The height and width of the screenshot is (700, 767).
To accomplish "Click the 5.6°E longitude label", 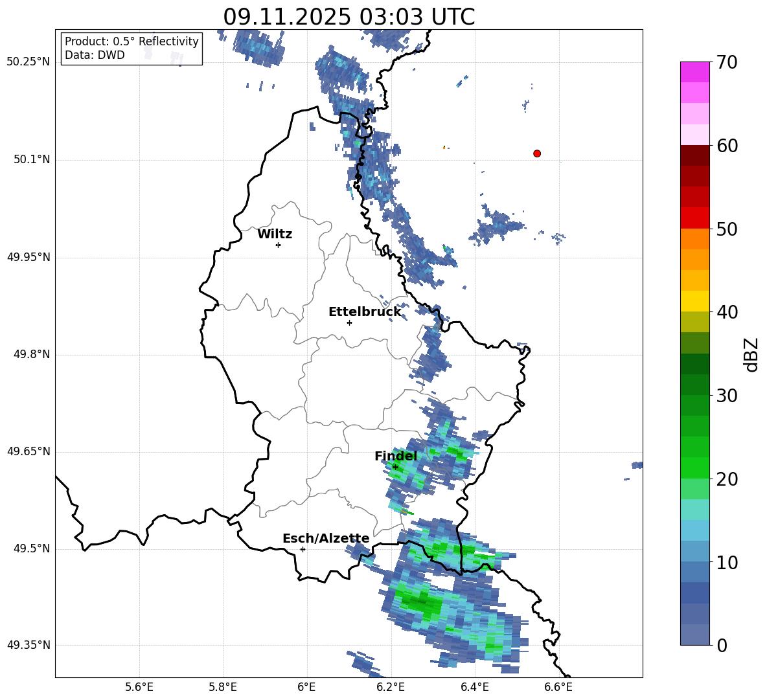I will pyautogui.click(x=139, y=687).
